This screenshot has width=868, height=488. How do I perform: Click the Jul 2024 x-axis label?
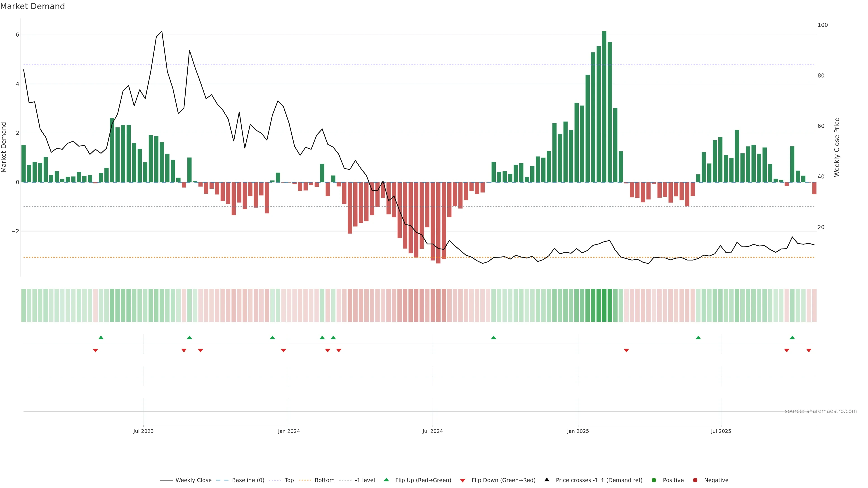(433, 431)
